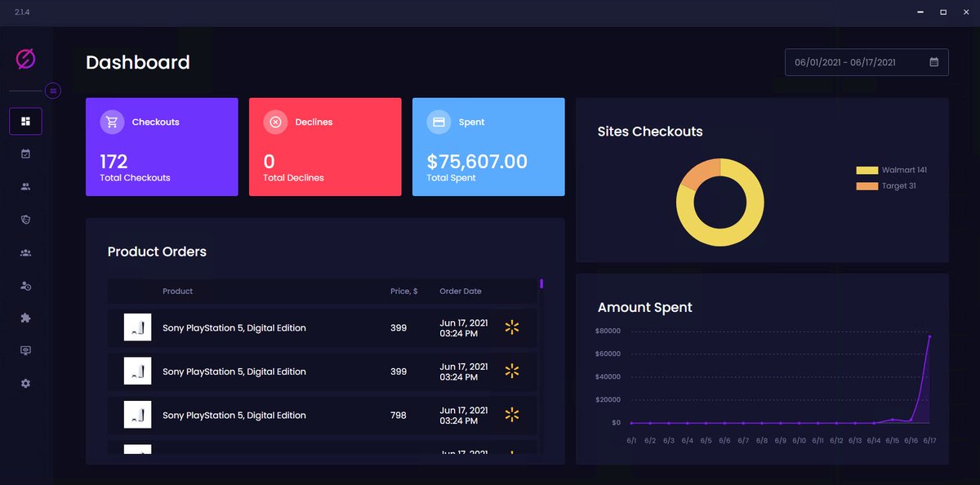Image resolution: width=980 pixels, height=485 pixels.
Task: Click the shopping cart icon on Checkouts card
Action: pyautogui.click(x=113, y=122)
